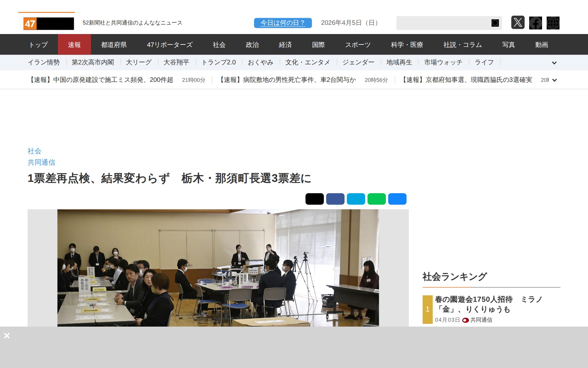
Task: Click the 47 site logo
Action: (48, 24)
